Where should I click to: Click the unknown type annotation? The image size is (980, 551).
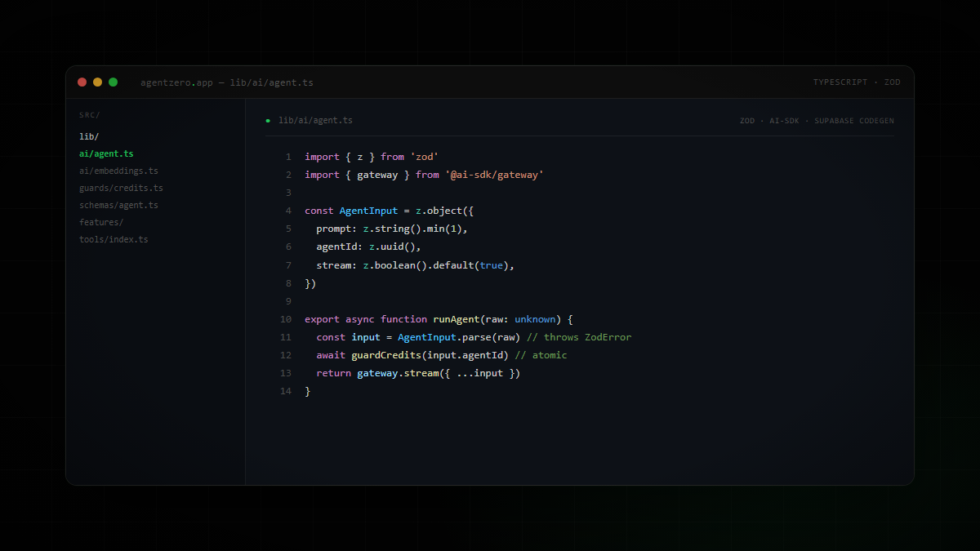tap(535, 319)
